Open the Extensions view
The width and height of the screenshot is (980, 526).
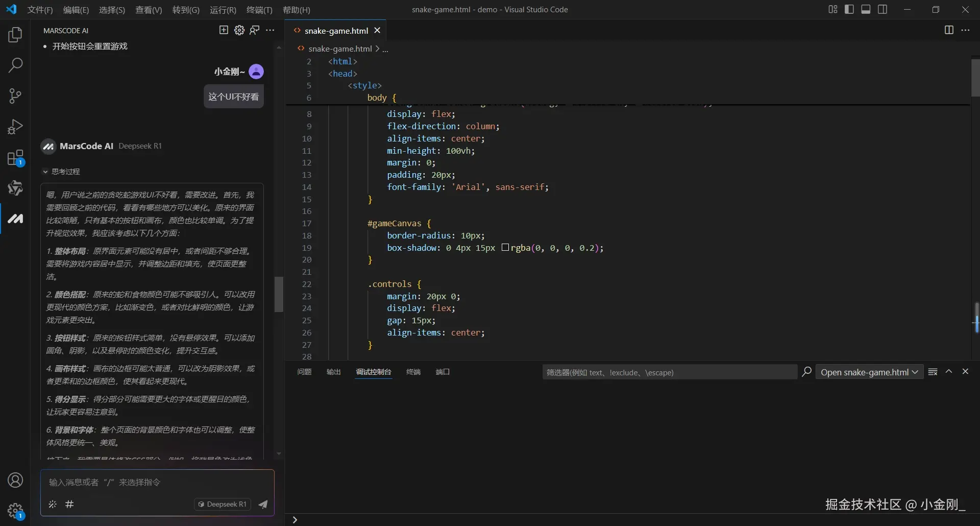click(15, 158)
